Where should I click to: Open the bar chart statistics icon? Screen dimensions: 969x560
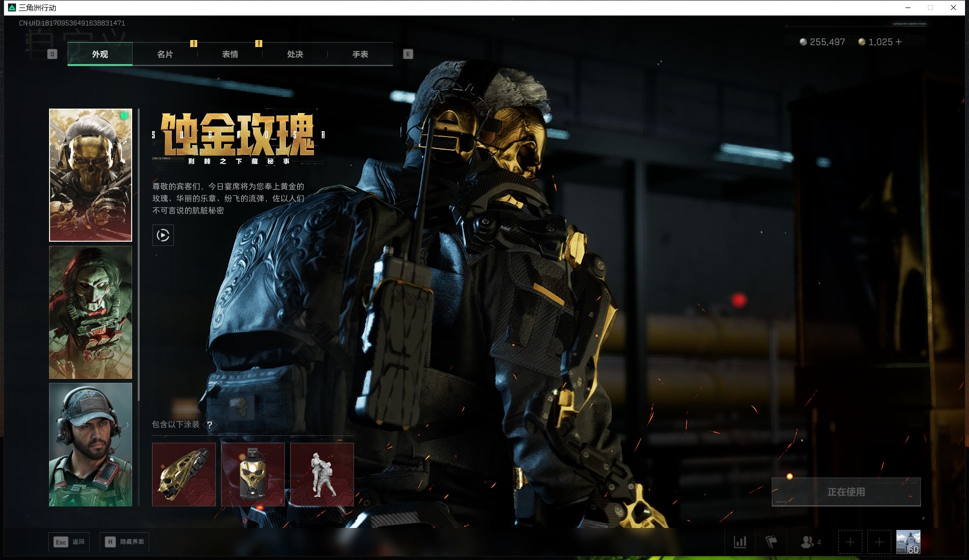pyautogui.click(x=740, y=541)
